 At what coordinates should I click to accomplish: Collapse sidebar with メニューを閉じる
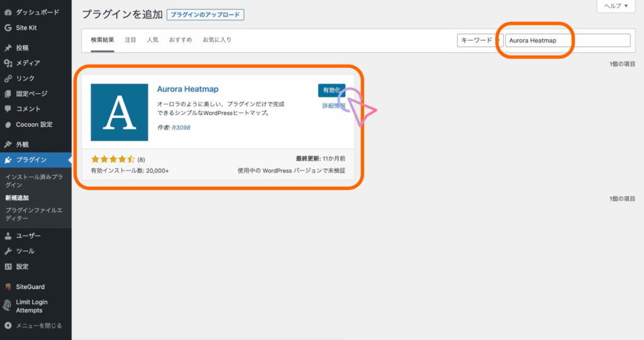[8, 326]
